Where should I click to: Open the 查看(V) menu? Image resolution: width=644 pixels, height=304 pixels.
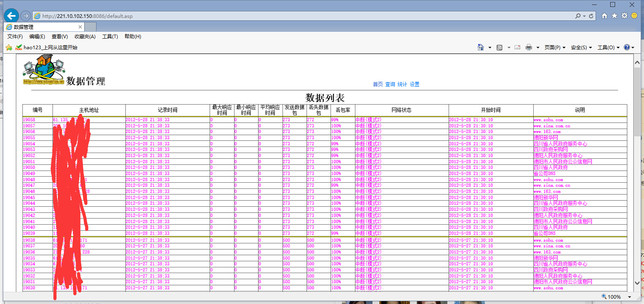[x=60, y=37]
